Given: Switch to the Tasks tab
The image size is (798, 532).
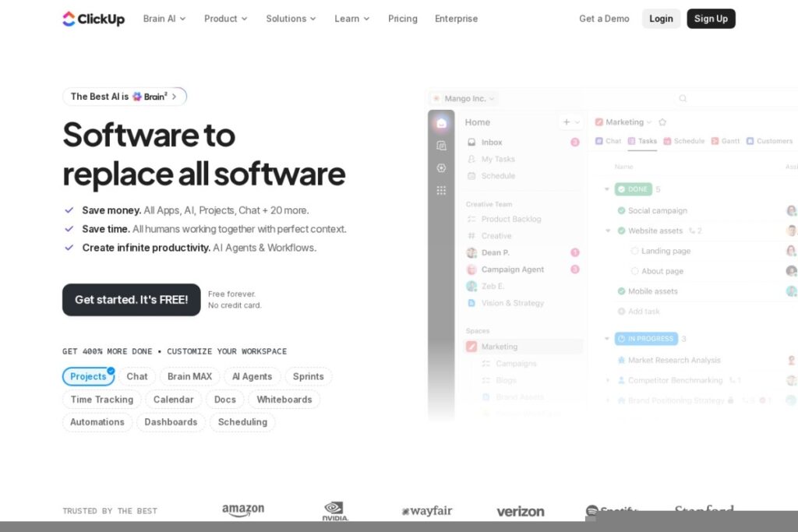Looking at the screenshot, I should (642, 142).
